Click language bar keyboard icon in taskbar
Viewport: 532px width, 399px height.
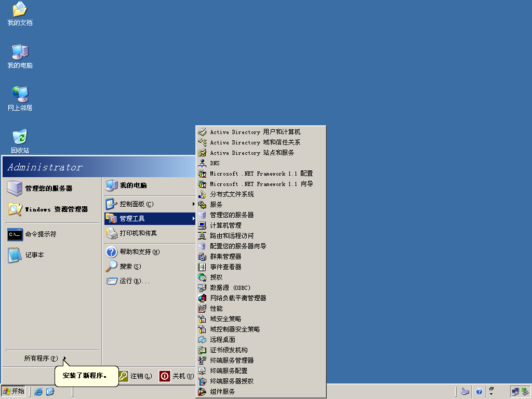[465, 392]
